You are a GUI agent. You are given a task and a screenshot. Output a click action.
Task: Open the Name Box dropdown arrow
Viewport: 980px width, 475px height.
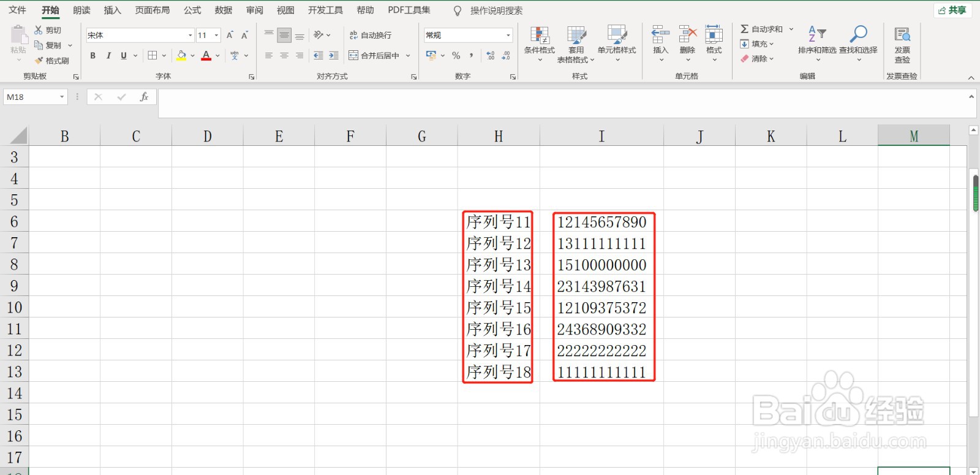tap(62, 97)
